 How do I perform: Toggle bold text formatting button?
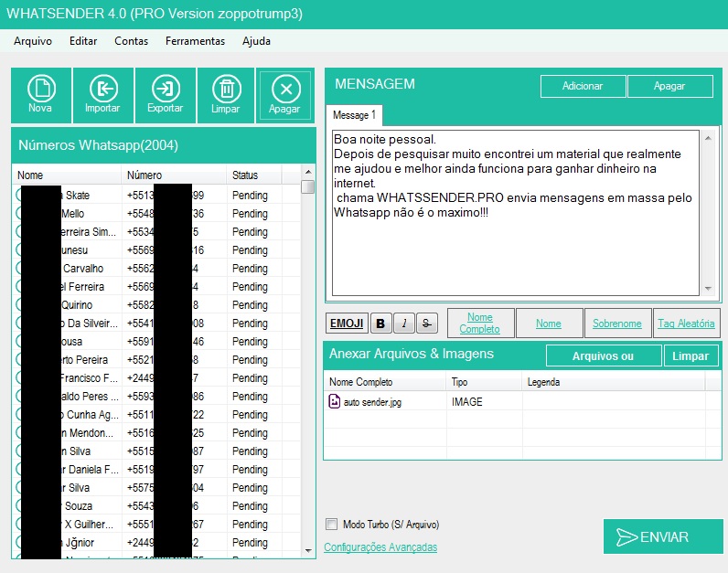pos(380,324)
